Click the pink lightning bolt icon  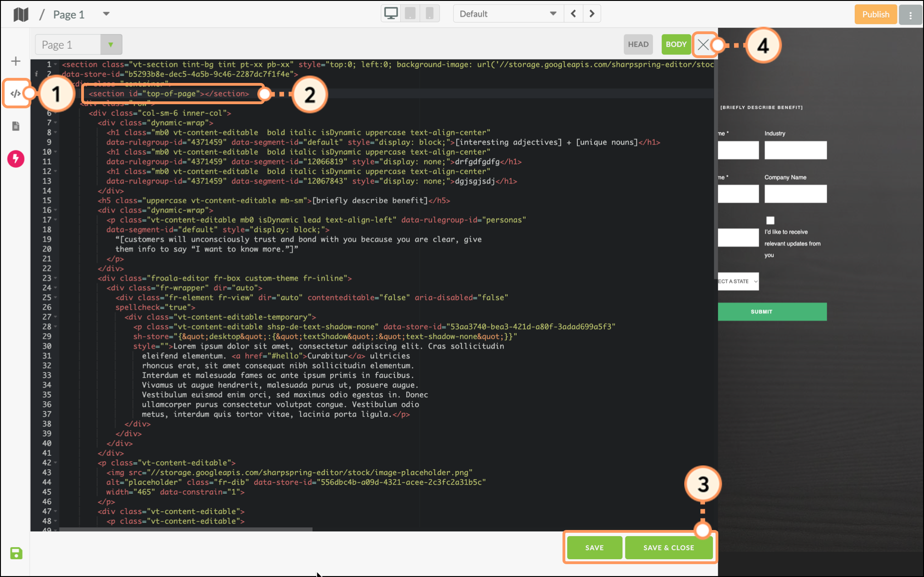coord(16,159)
